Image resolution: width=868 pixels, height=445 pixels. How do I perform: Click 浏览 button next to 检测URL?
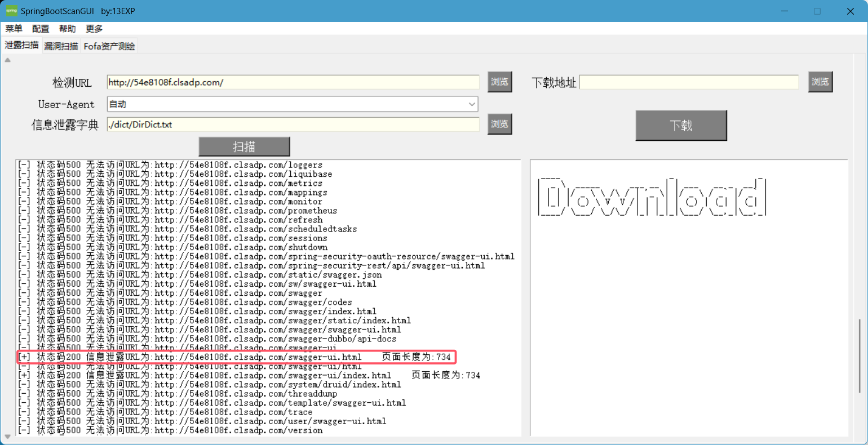499,82
